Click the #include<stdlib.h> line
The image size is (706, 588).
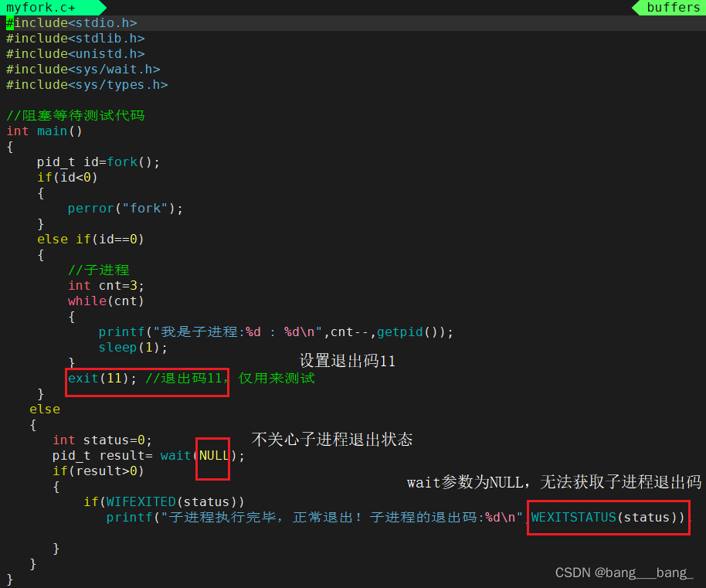click(x=76, y=39)
